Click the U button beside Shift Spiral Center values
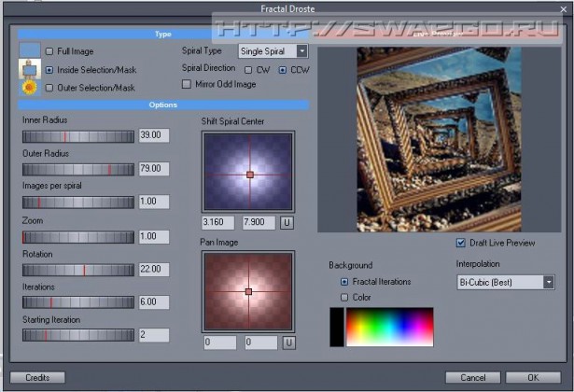The width and height of the screenshot is (574, 392). [287, 222]
